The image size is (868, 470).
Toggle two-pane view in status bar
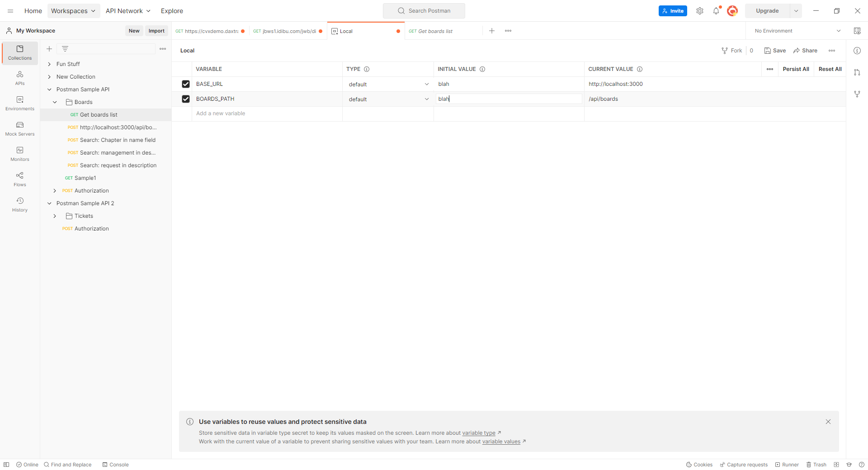click(836, 465)
